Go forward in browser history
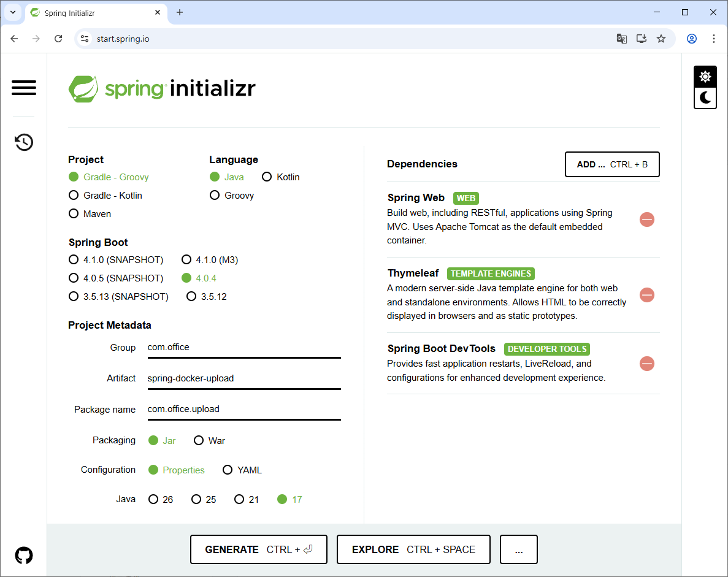Image resolution: width=728 pixels, height=577 pixels. coord(36,39)
